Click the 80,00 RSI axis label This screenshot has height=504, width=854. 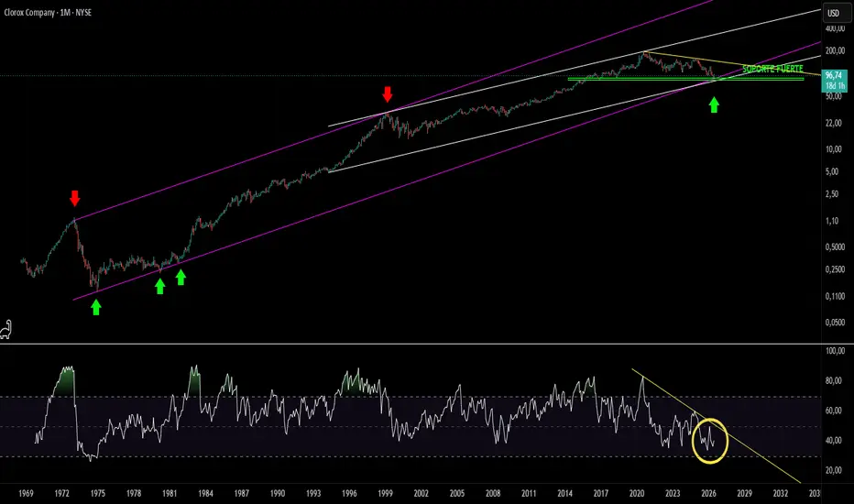[833, 381]
